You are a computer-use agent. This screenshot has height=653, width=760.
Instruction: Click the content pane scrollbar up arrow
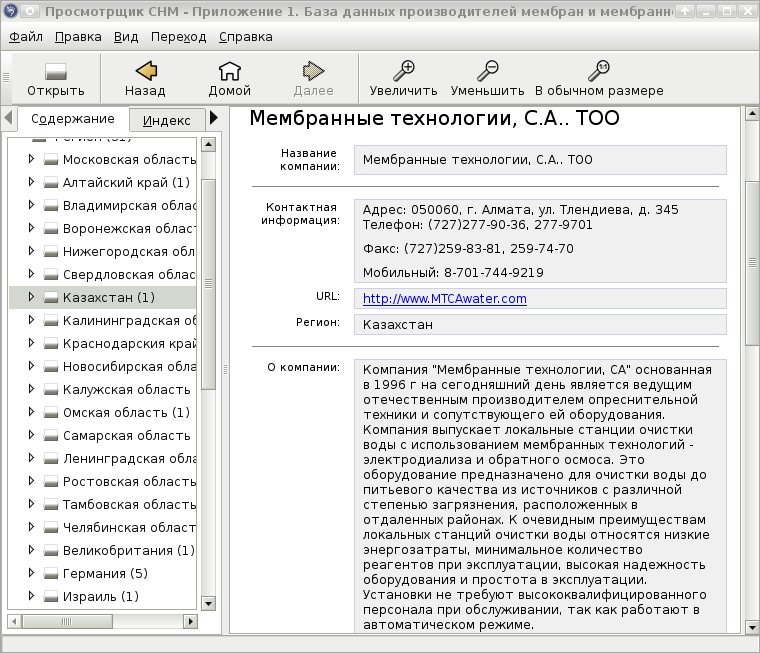[x=752, y=114]
